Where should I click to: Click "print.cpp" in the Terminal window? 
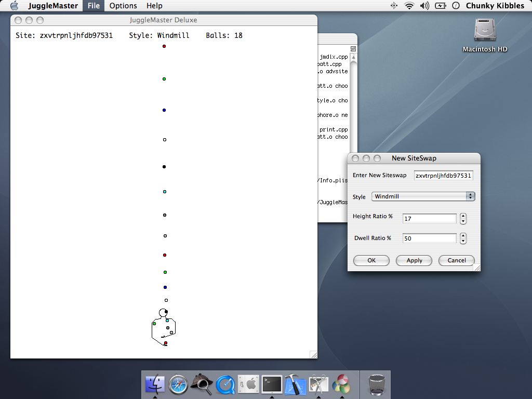pyautogui.click(x=334, y=129)
